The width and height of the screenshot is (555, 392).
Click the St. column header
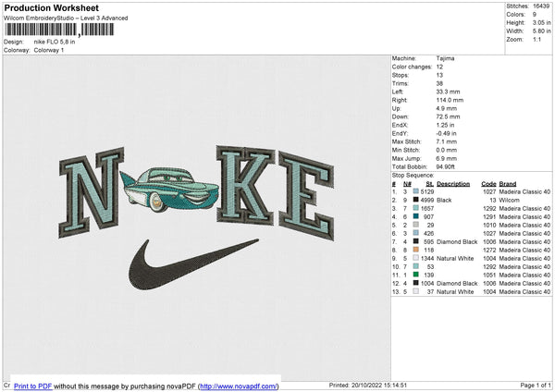pyautogui.click(x=430, y=184)
